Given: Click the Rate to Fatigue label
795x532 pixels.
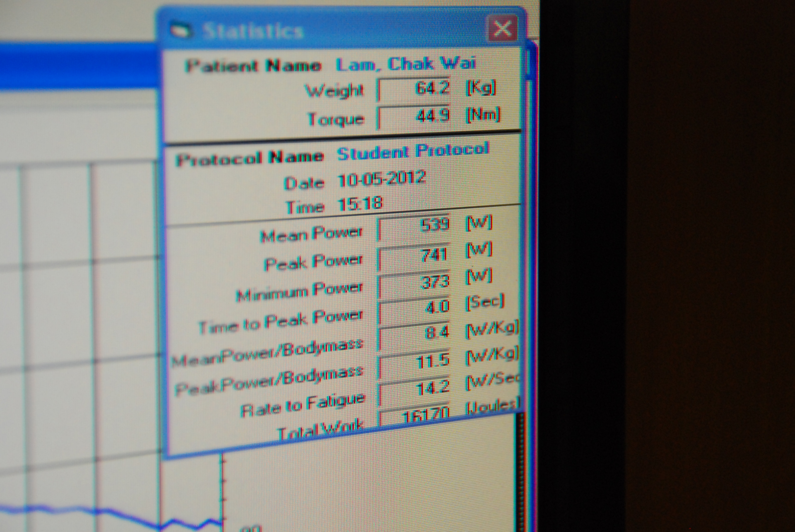Looking at the screenshot, I should tap(303, 405).
